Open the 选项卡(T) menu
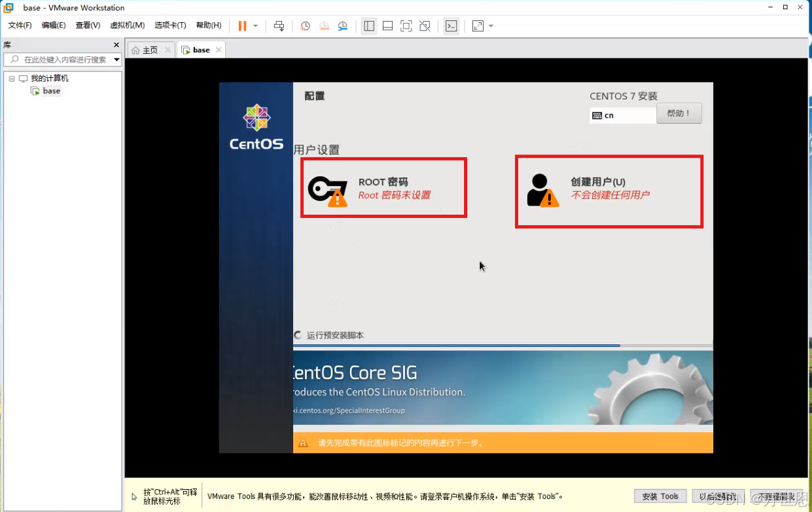The image size is (812, 512). click(170, 26)
